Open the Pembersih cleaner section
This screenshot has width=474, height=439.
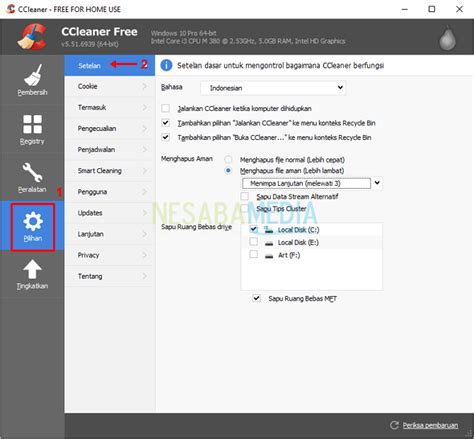(x=32, y=80)
